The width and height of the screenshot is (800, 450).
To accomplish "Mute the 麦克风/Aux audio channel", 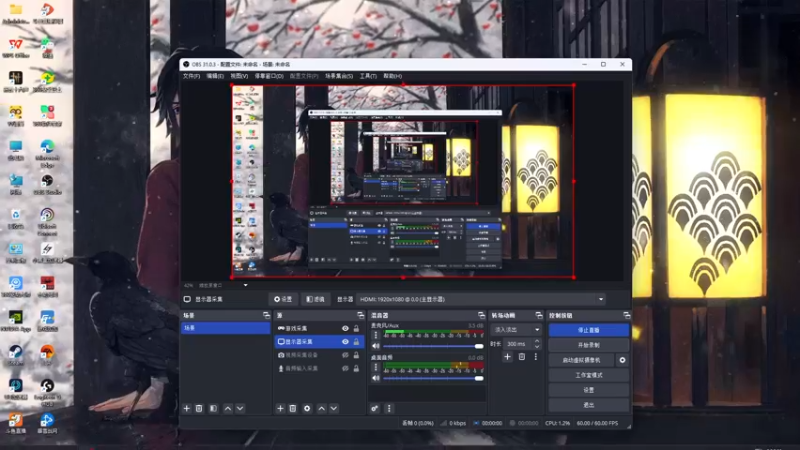I will [x=376, y=346].
